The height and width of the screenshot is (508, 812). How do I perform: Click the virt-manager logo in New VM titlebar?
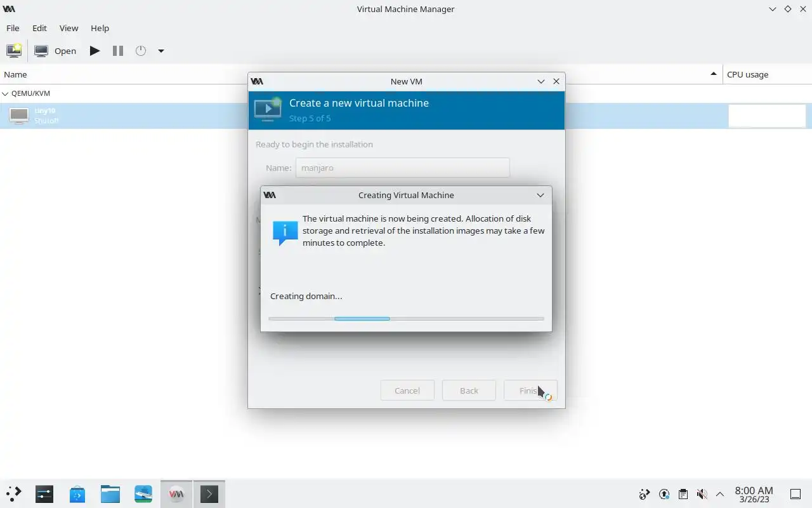(257, 81)
